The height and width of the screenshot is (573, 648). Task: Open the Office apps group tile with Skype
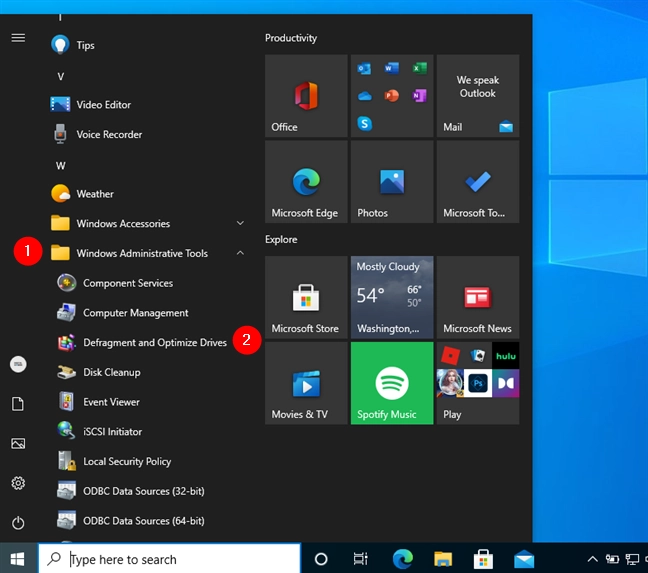(392, 96)
